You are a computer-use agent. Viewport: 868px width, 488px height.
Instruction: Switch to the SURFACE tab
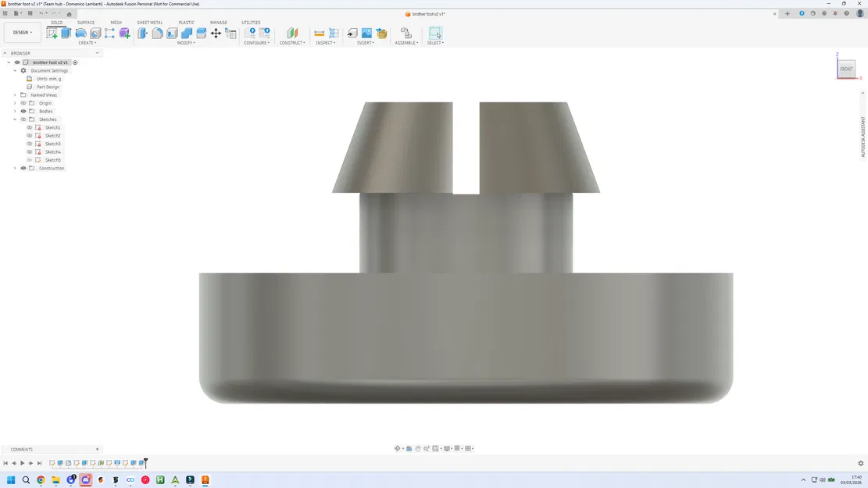[86, 23]
